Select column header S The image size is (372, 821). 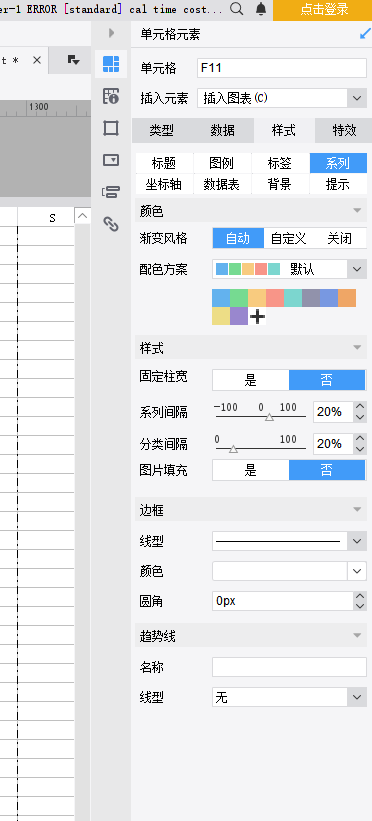tap(52, 218)
